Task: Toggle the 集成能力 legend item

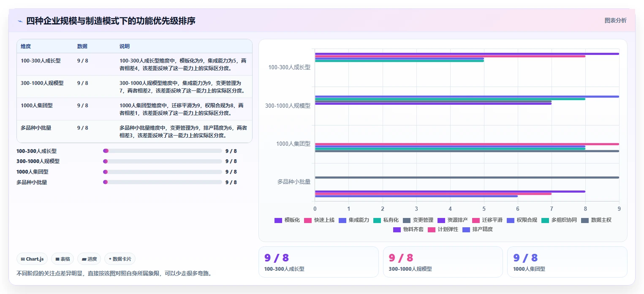Action: (354, 220)
